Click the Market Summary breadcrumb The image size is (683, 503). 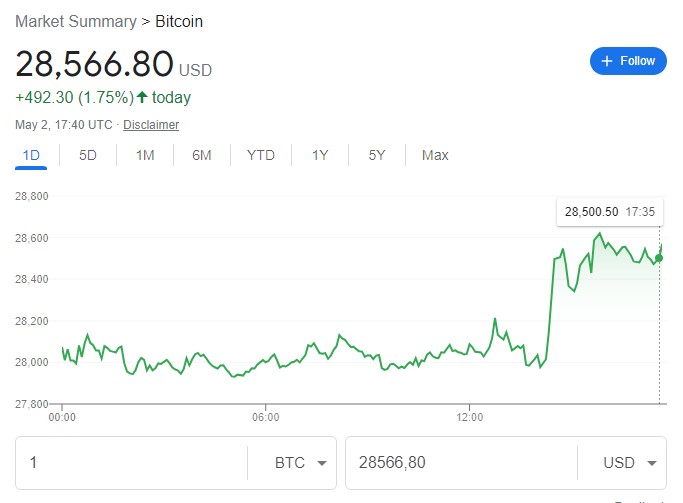pyautogui.click(x=76, y=21)
